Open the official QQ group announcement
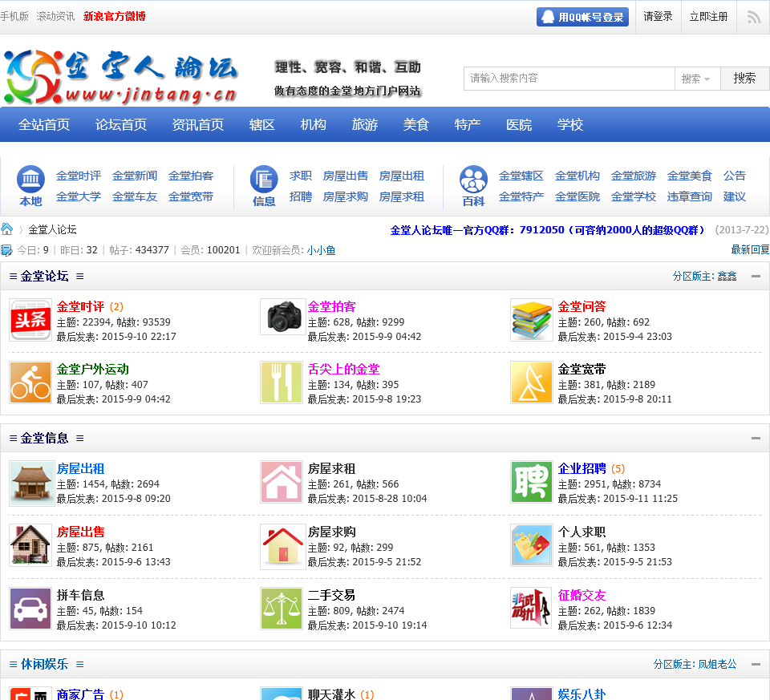The height and width of the screenshot is (700, 770). click(548, 230)
